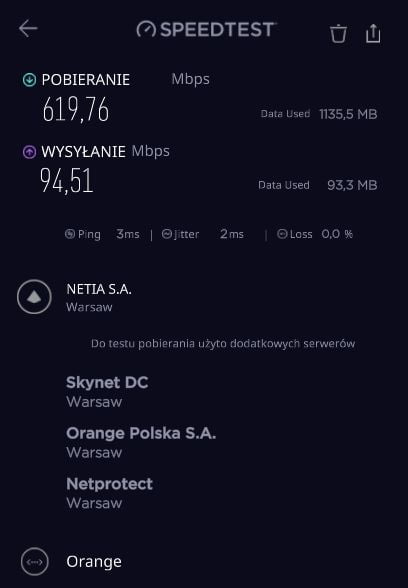408x588 pixels.
Task: Select the Orange Polska S.A. server entry
Action: (x=141, y=442)
